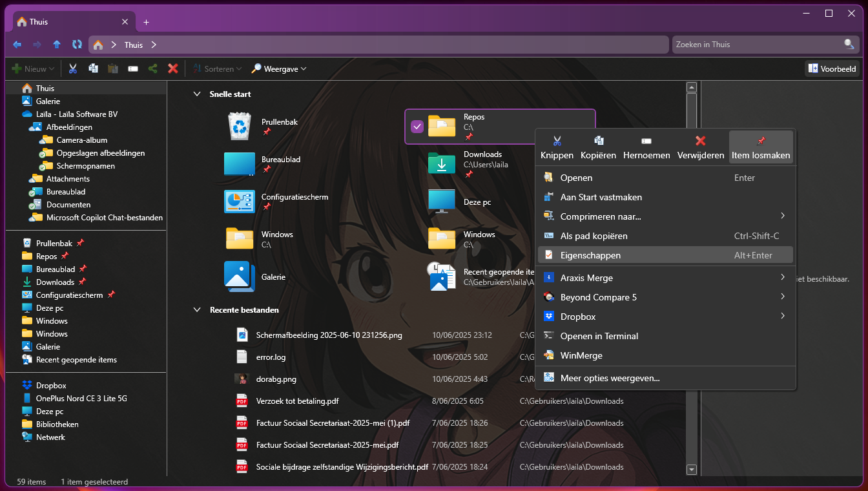Choose Als pad kopiëren
The image size is (868, 491).
pyautogui.click(x=665, y=236)
